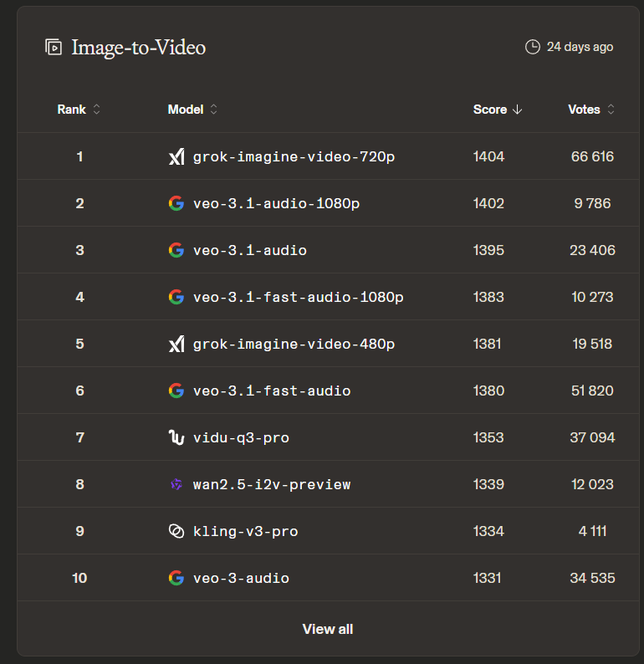Select model name veo-3.1-audio-1080p
The width and height of the screenshot is (644, 664).
coord(277,203)
